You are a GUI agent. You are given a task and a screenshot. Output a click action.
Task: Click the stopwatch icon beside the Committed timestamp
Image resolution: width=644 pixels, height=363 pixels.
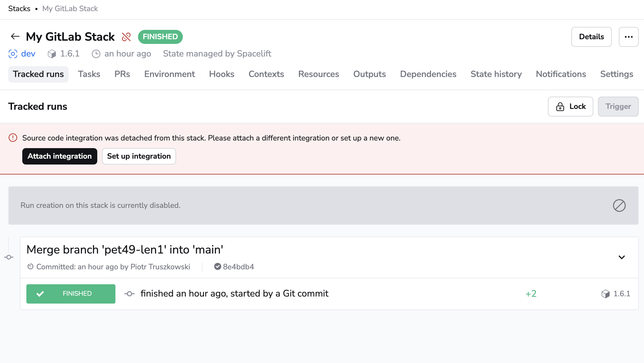(30, 267)
